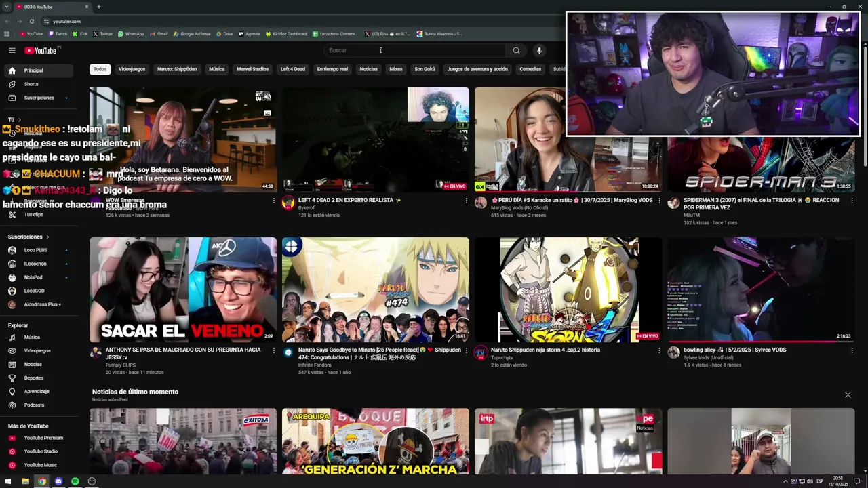
Task: Open options menu for ANTHONY SE PASA video
Action: (273, 350)
